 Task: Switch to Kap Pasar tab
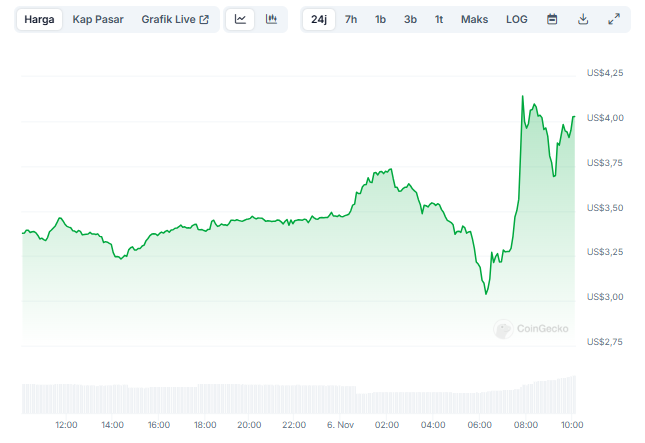(98, 19)
